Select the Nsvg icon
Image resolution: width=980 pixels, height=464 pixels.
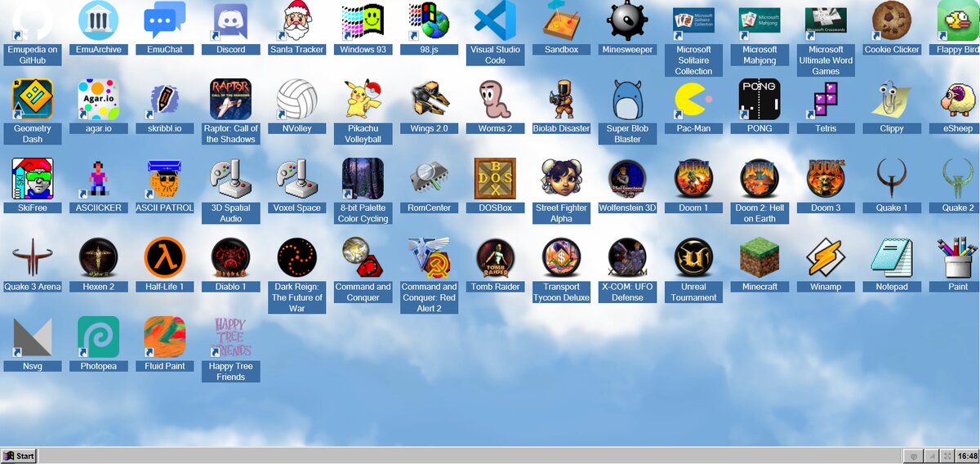(33, 337)
